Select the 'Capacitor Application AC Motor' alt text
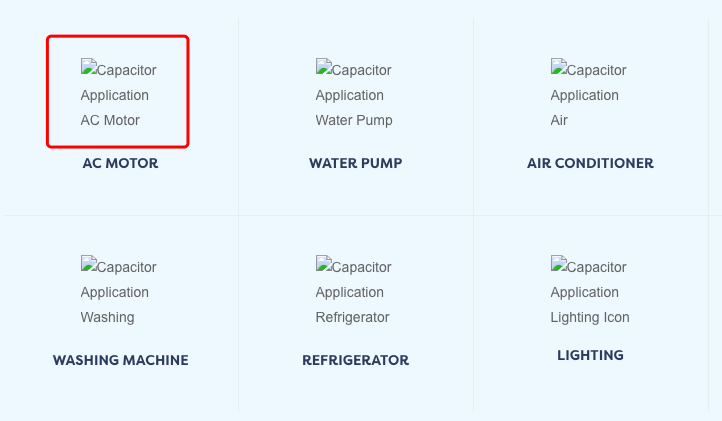This screenshot has height=421, width=722. 119,94
